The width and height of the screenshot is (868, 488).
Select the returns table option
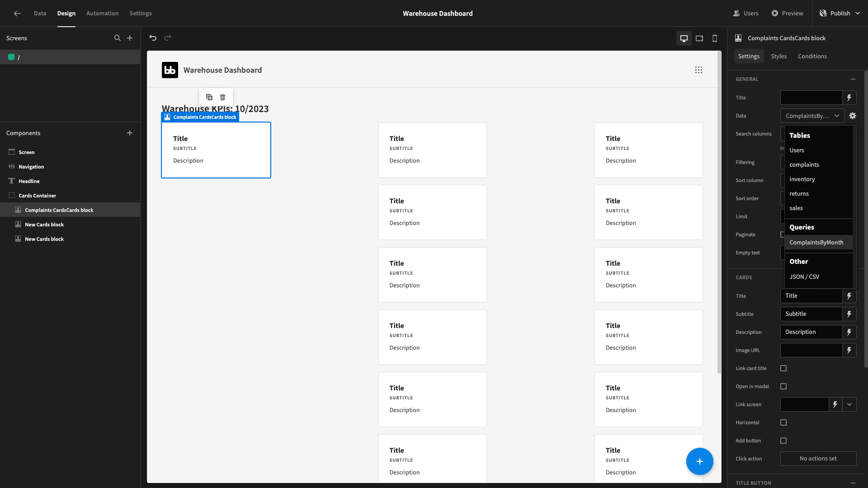pos(818,194)
